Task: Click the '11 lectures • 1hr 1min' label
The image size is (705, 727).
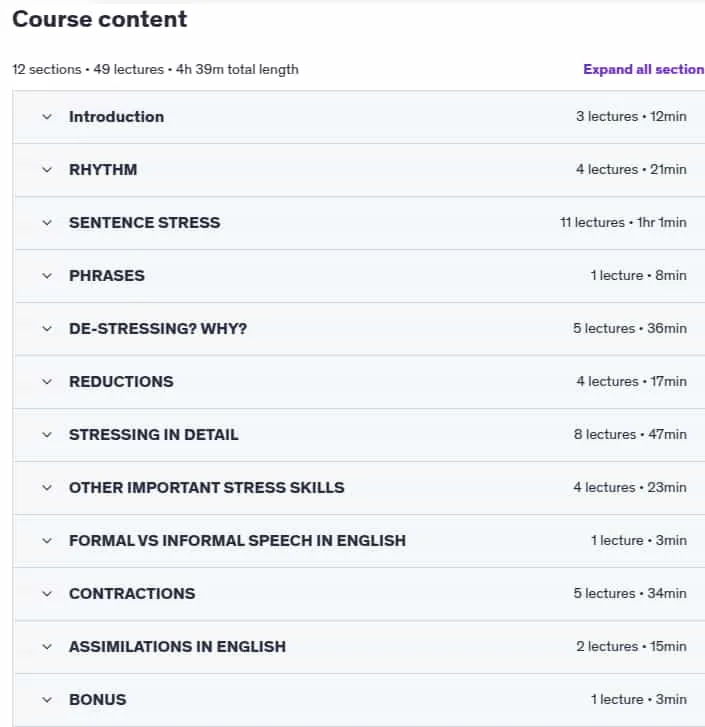Action: pos(623,223)
